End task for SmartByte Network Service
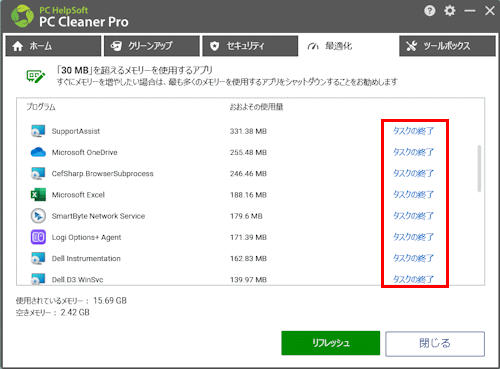Screen dimensions: 500x369 point(413,216)
